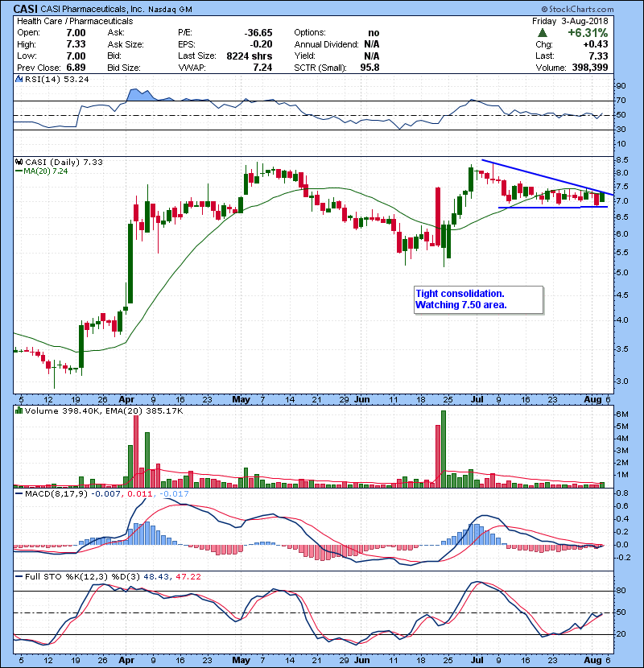644x668 pixels.
Task: Click the EPS value -0.20
Action: tap(261, 44)
